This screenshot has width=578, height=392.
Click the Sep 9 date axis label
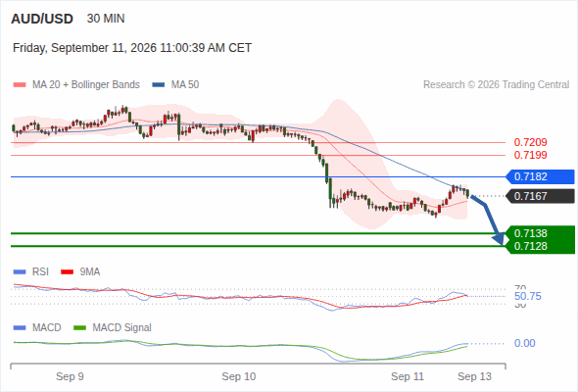click(70, 376)
